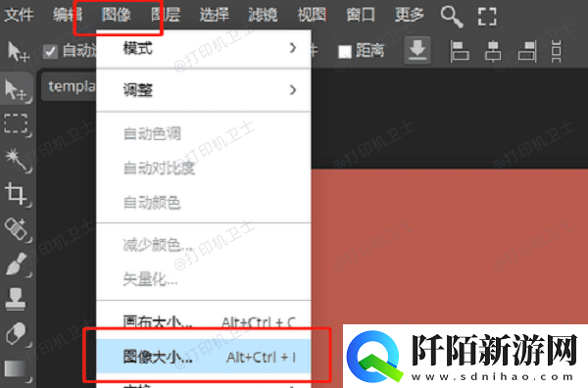Select 图像大小... menu entry
The height and width of the screenshot is (388, 588).
[x=204, y=357]
